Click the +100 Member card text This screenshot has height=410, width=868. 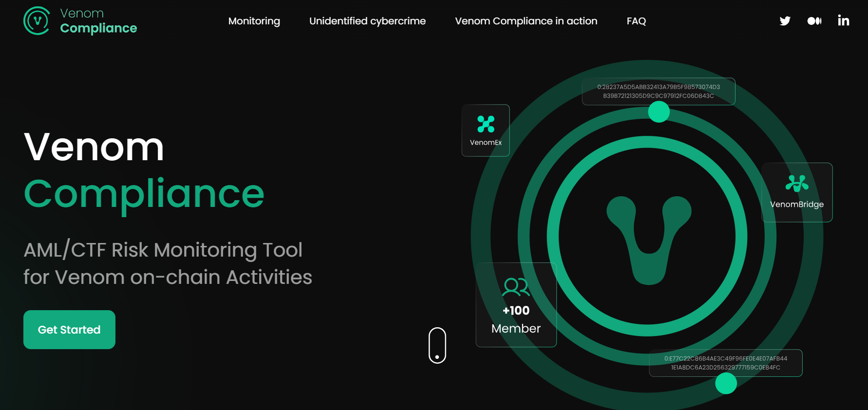516,319
